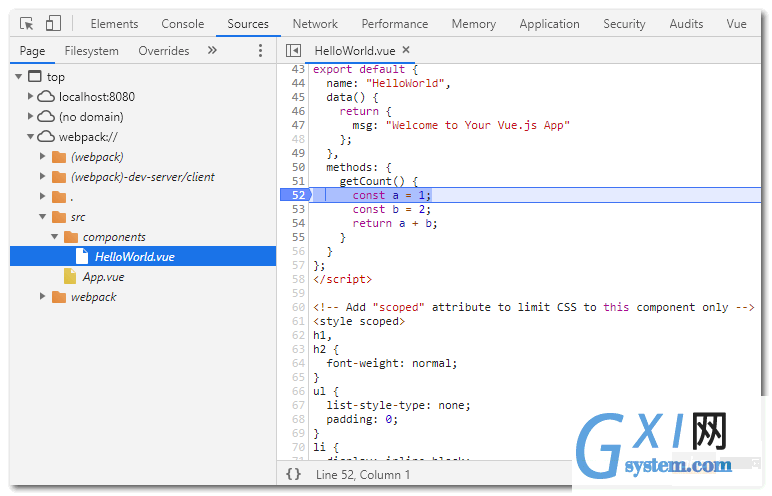This screenshot has width=772, height=496.
Task: Click the "list-style-type: none;" line
Action: (398, 405)
